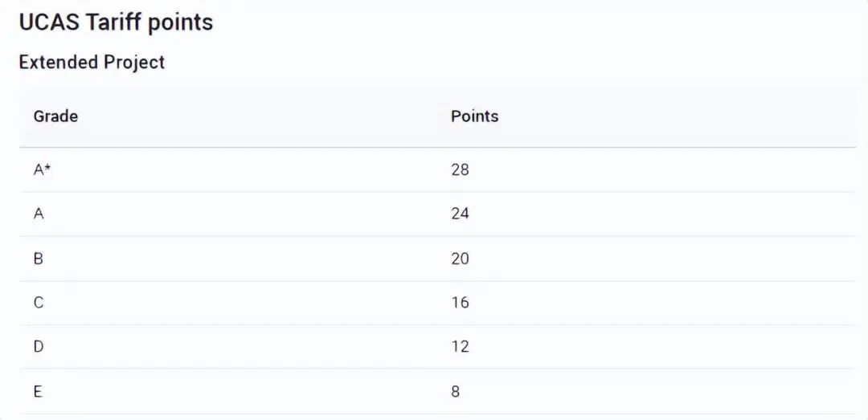Select the grade C cell
This screenshot has width=868, height=420.
pos(39,303)
